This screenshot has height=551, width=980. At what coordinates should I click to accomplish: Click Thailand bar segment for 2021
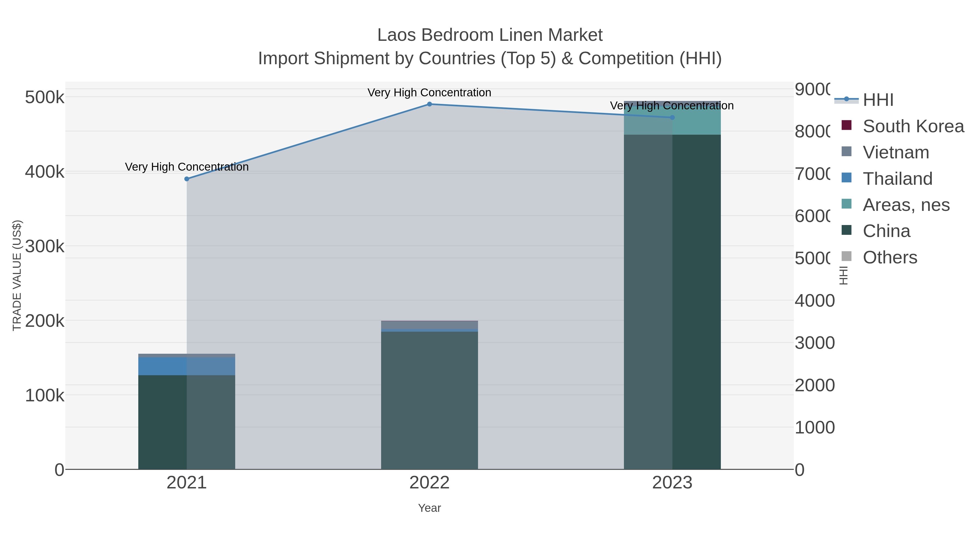pos(187,367)
